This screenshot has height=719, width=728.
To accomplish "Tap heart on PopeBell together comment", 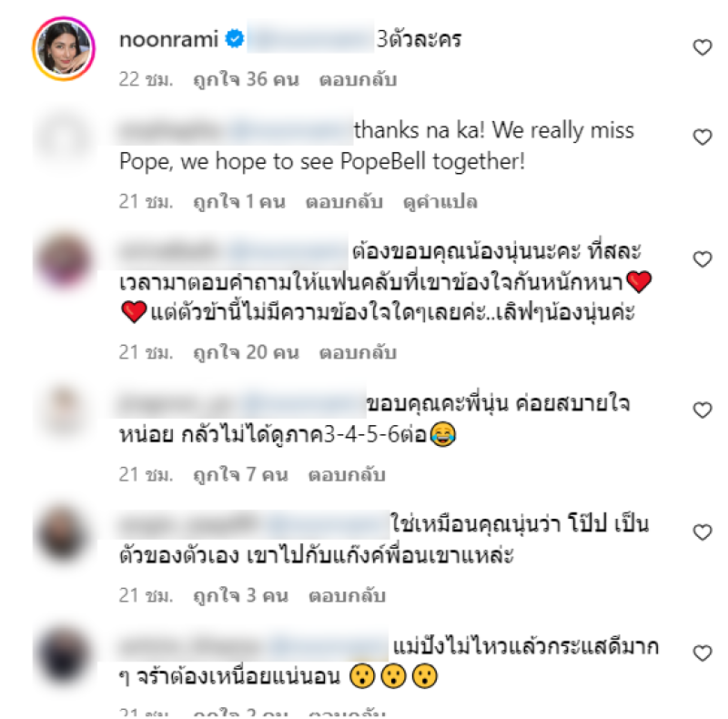I will coord(703,137).
